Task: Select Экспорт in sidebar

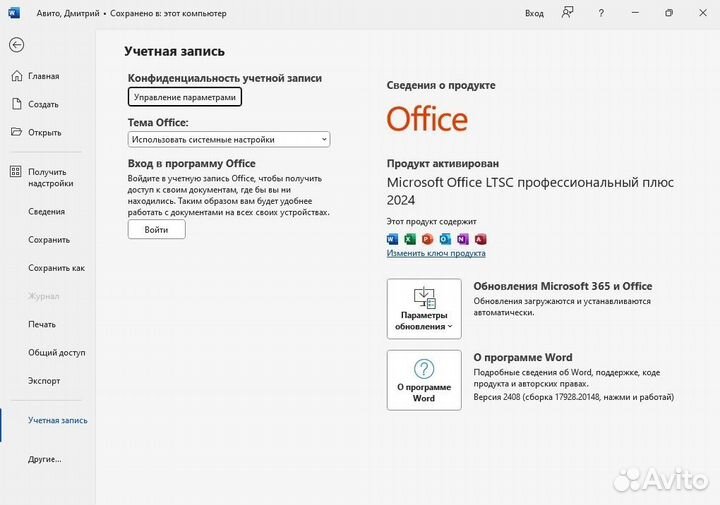Action: click(44, 381)
